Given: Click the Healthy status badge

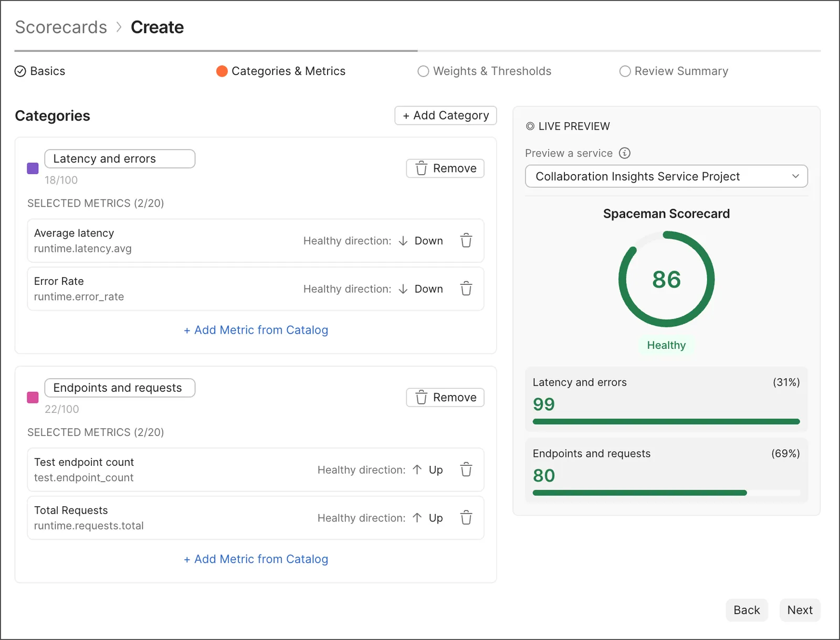Looking at the screenshot, I should click(666, 345).
